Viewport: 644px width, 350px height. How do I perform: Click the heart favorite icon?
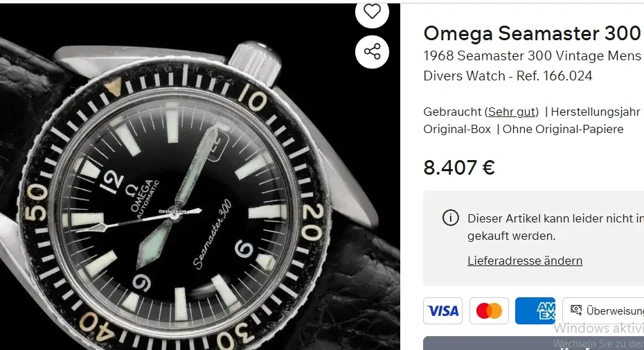coord(372,12)
